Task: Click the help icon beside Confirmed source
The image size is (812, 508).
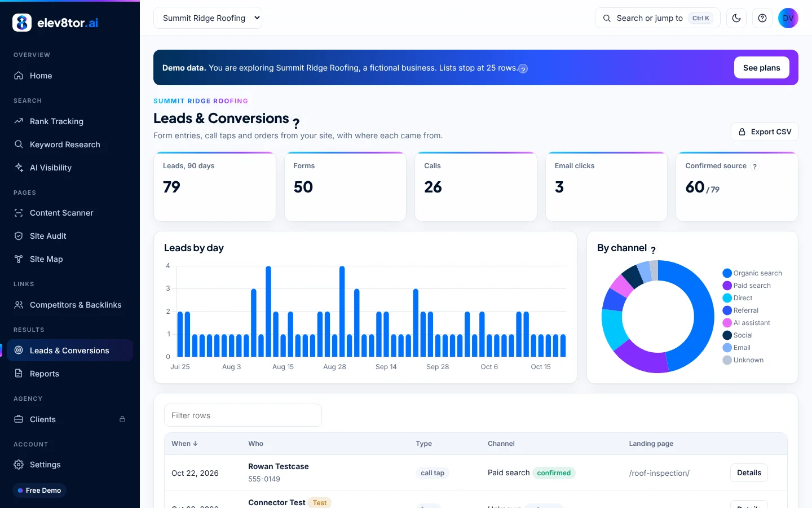Action: click(755, 167)
